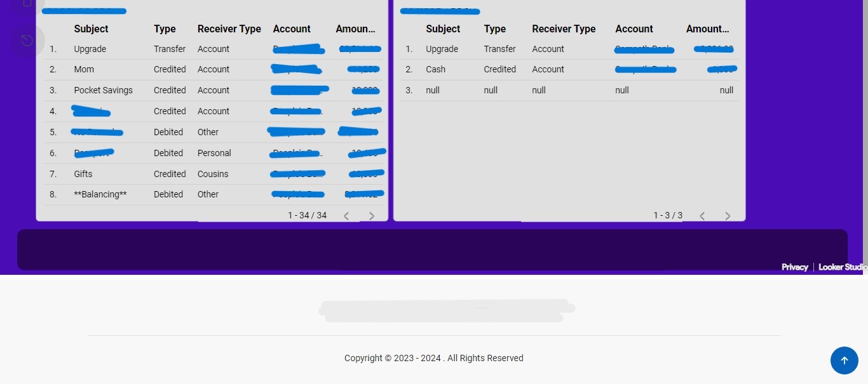The height and width of the screenshot is (384, 868).
Task: Click Type column header in 34-row table
Action: click(x=165, y=29)
